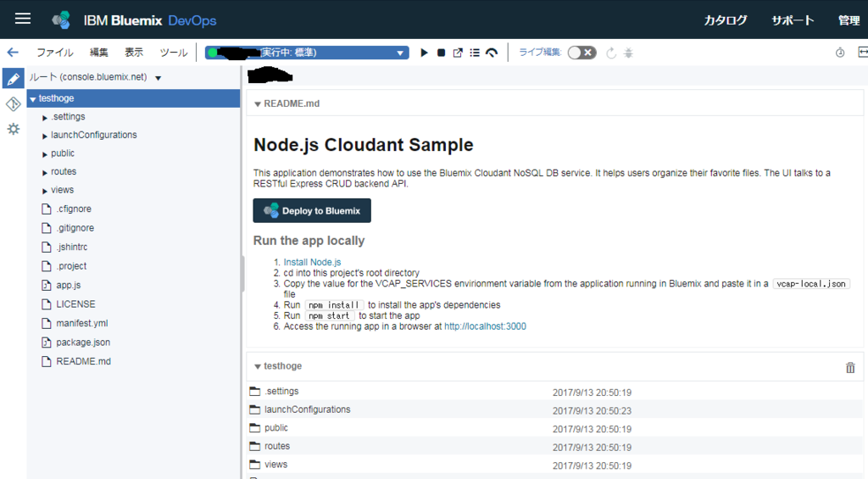The width and height of the screenshot is (868, 479).
Task: Open 管理 in top navigation
Action: 849,20
